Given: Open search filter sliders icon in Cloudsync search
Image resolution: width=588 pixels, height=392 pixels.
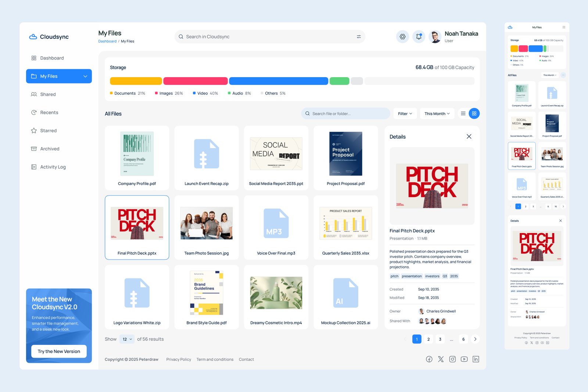Looking at the screenshot, I should point(359,37).
